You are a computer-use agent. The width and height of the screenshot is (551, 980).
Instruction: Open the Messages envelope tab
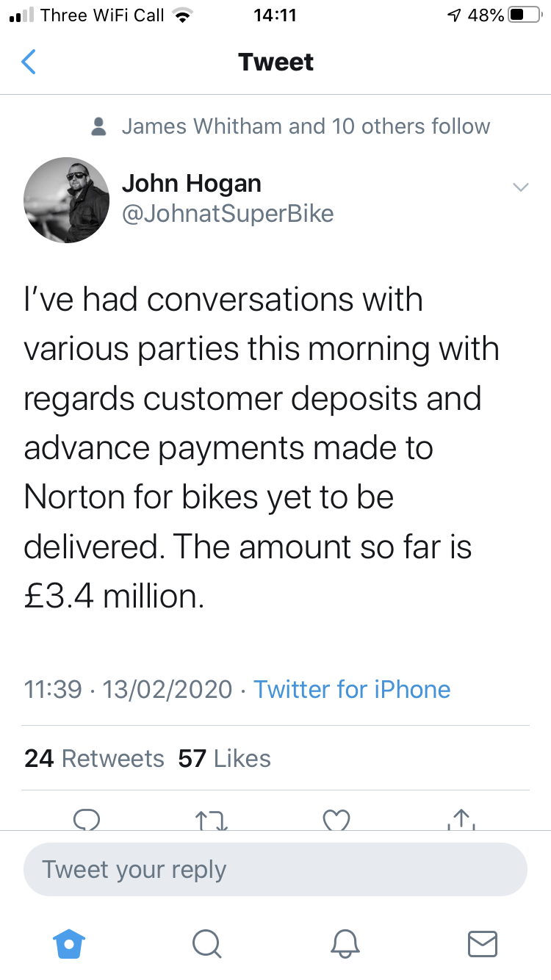[483, 943]
